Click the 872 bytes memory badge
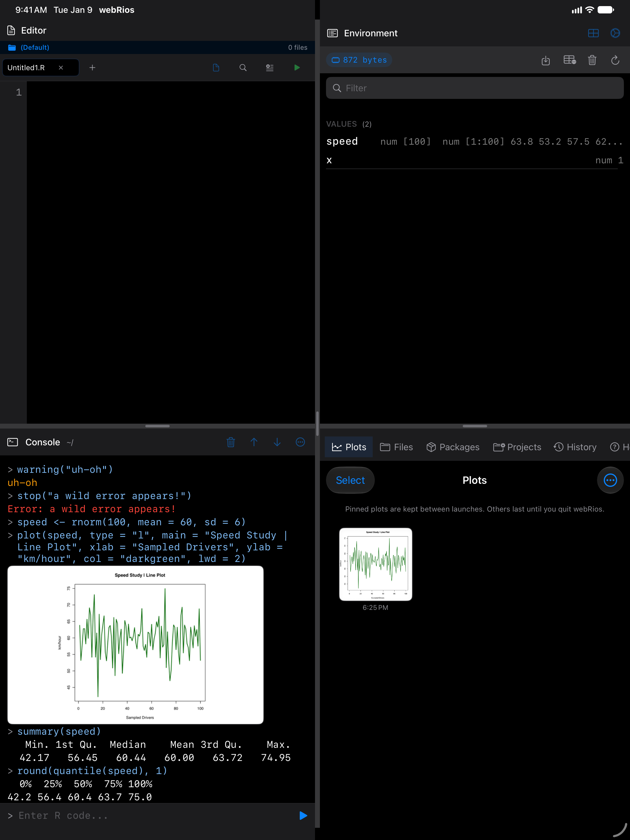Screen dimensions: 630x840 click(359, 60)
